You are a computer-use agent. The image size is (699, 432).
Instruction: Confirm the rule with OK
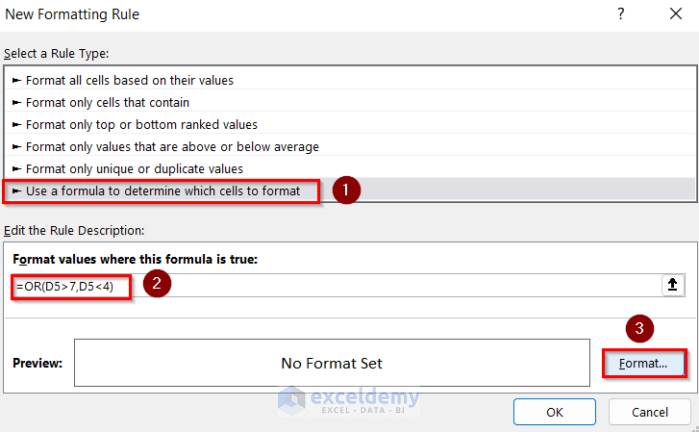click(x=556, y=412)
